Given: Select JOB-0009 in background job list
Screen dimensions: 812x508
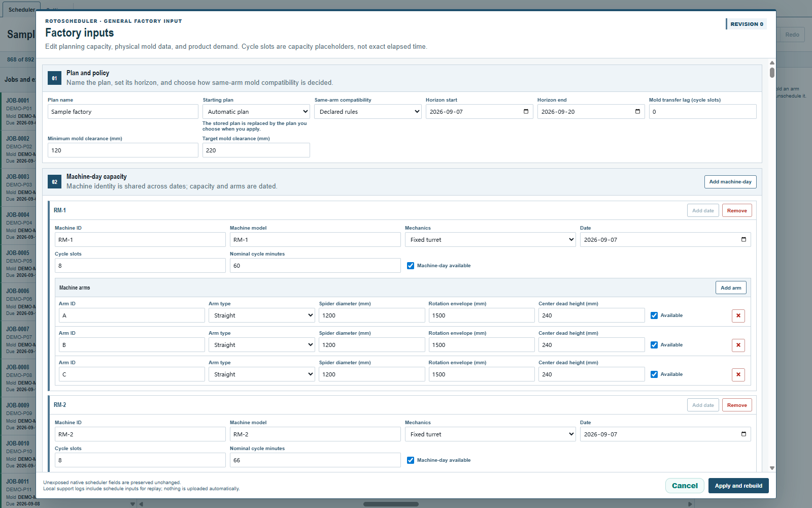Looking at the screenshot, I should (18, 416).
